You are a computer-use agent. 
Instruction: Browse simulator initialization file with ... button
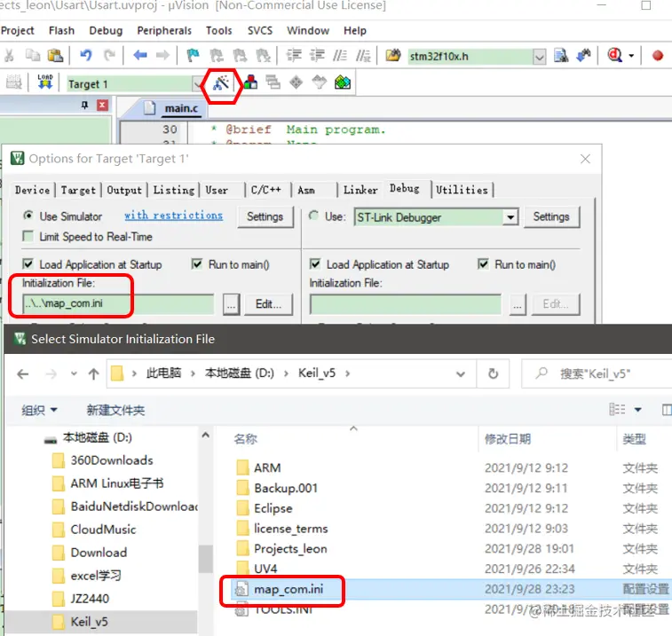[231, 304]
